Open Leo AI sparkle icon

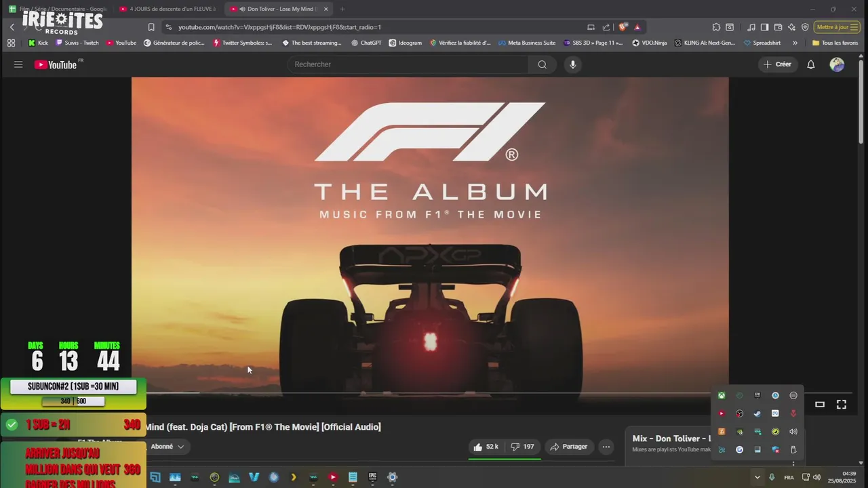[791, 27]
